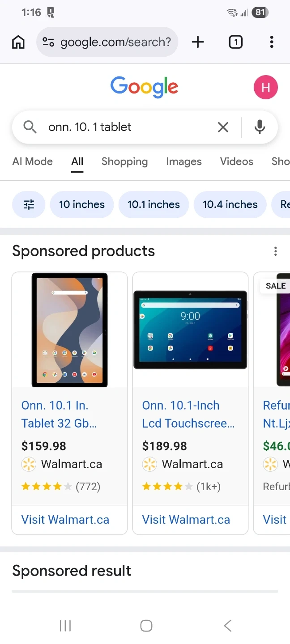
Task: Open new tab with plus icon
Action: tap(198, 42)
